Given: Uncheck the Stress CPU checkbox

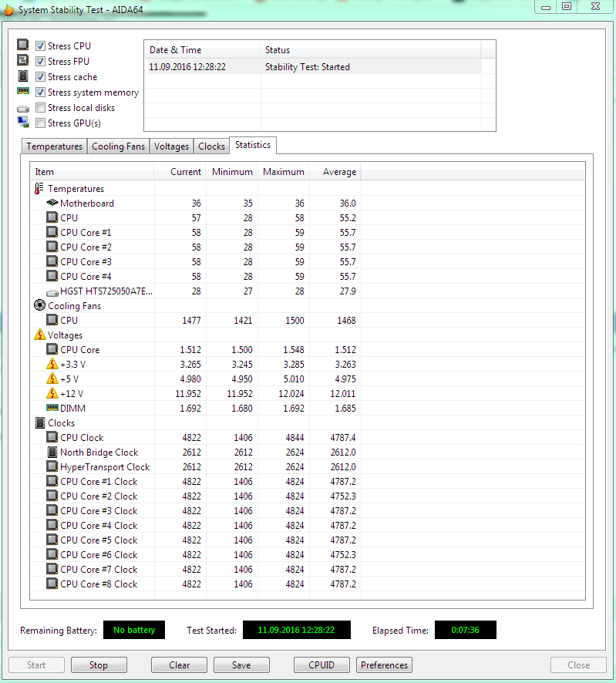Looking at the screenshot, I should click(41, 45).
